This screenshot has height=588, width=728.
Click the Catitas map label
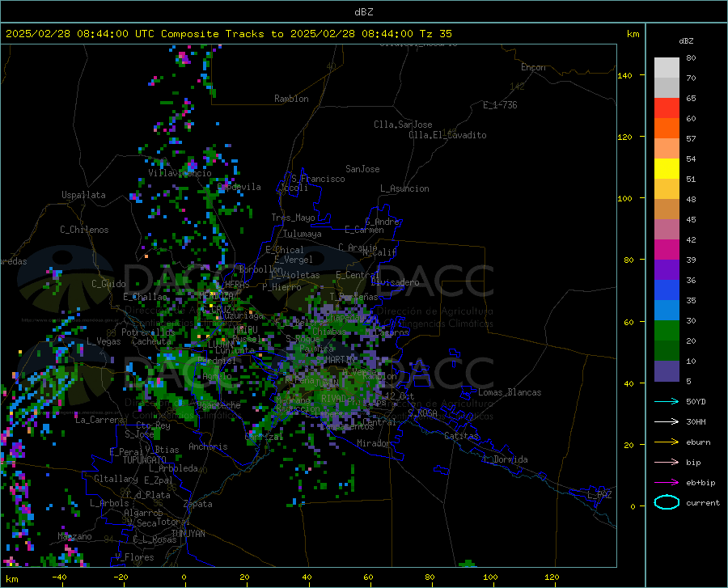(461, 436)
